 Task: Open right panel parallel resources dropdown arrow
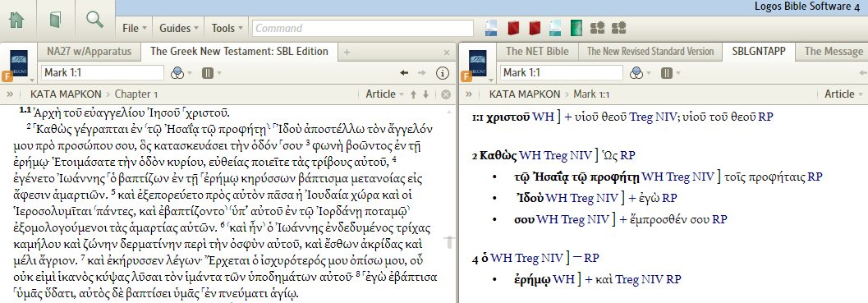(678, 73)
